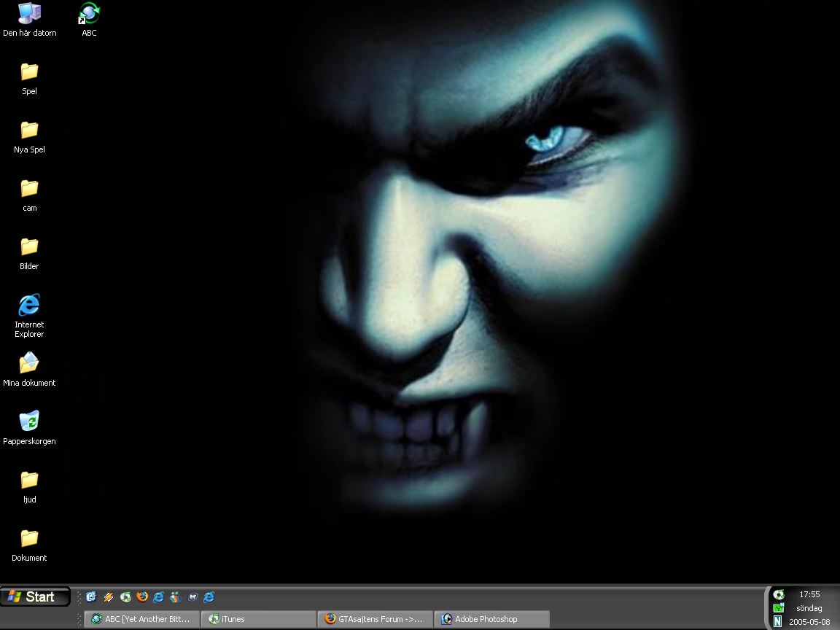Switch to the ABC BitTorrent taskbar window
Image resolution: width=840 pixels, height=630 pixels.
tap(141, 619)
